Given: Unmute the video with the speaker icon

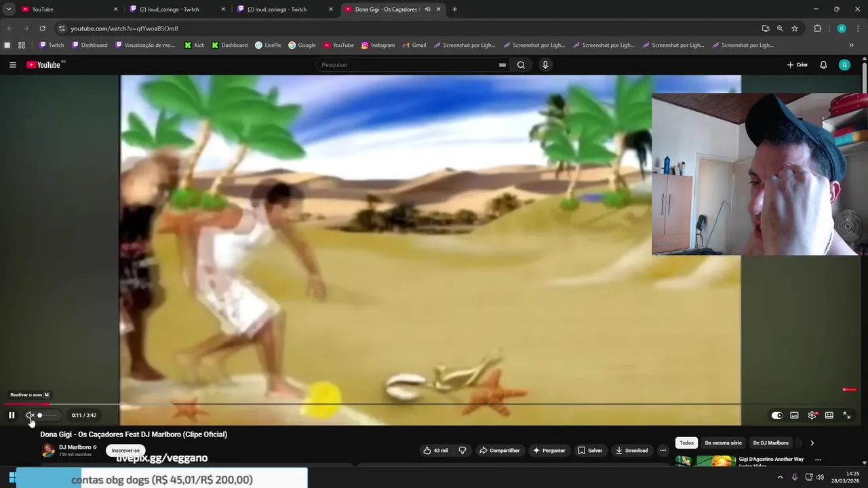Looking at the screenshot, I should pos(30,415).
